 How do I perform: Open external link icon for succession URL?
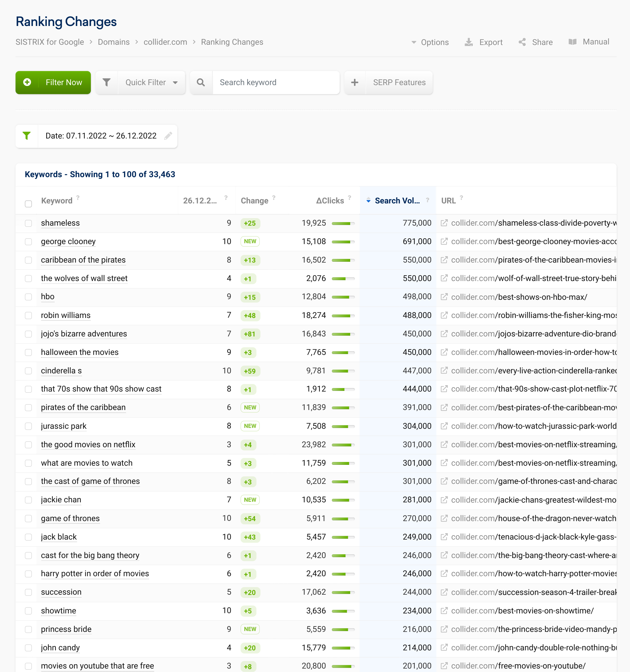445,592
